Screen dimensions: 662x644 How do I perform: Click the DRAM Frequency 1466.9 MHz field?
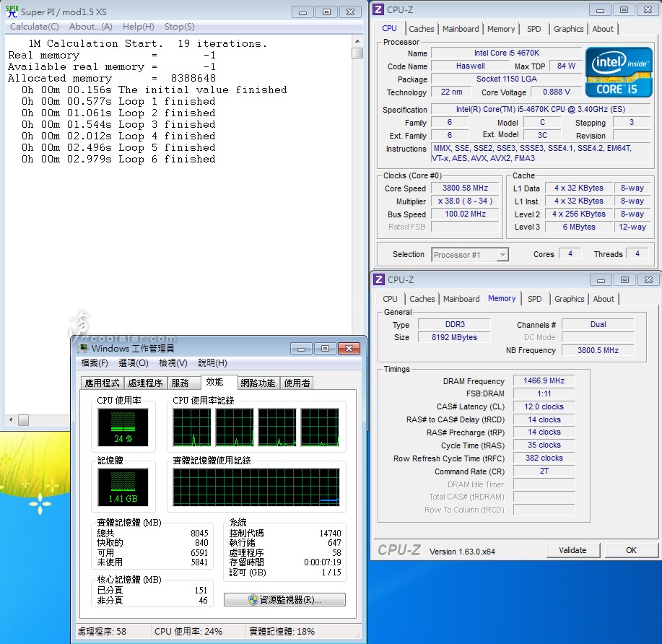coord(544,380)
